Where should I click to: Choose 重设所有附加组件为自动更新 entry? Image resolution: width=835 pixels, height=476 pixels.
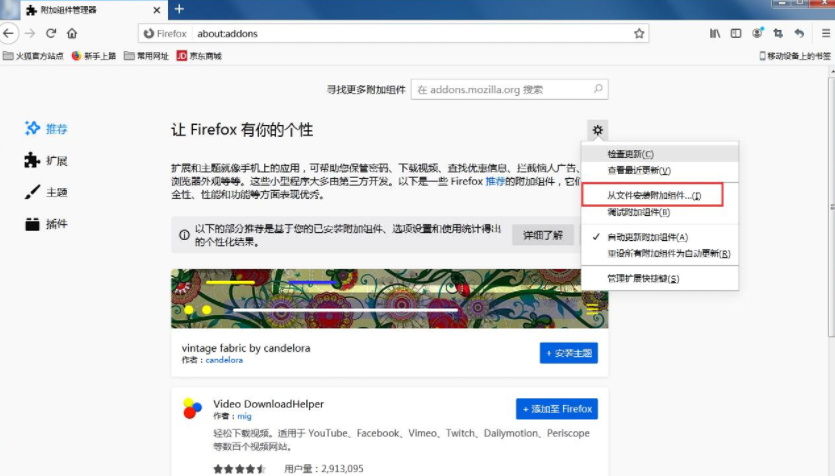pyautogui.click(x=660, y=253)
